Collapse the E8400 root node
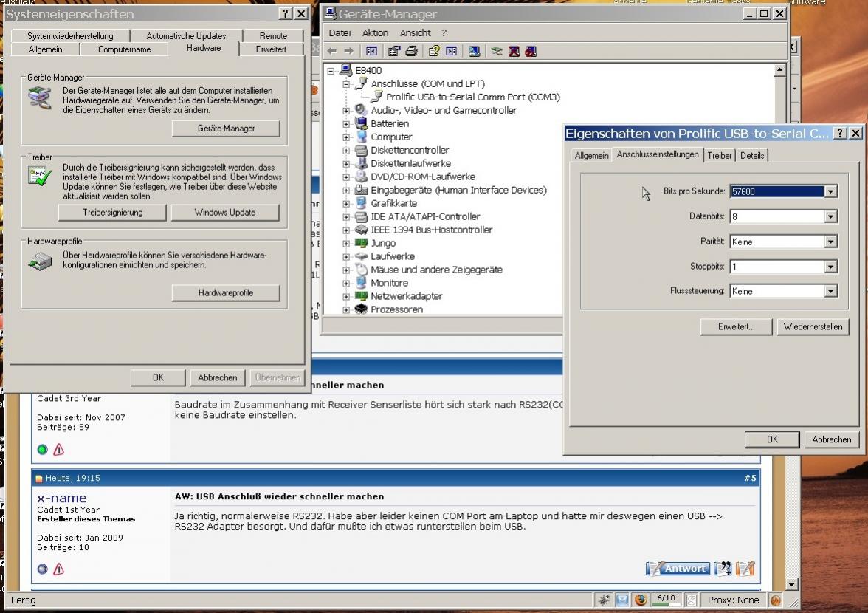This screenshot has width=868, height=613. (x=331, y=71)
